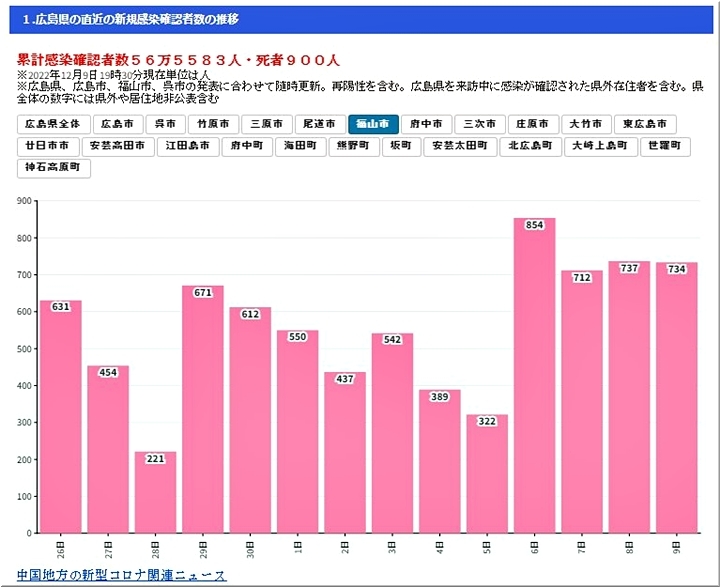The image size is (720, 587).
Task: Select the 尾道市 button
Action: (321, 125)
